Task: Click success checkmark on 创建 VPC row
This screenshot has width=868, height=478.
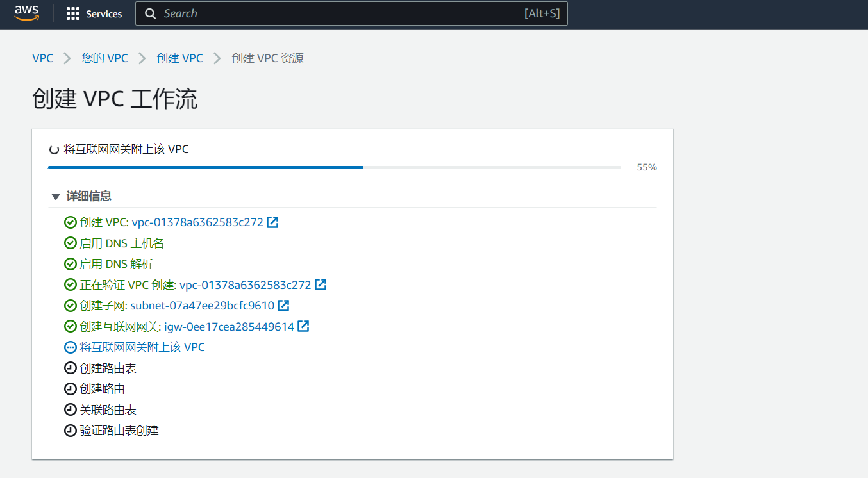Action: click(x=71, y=222)
